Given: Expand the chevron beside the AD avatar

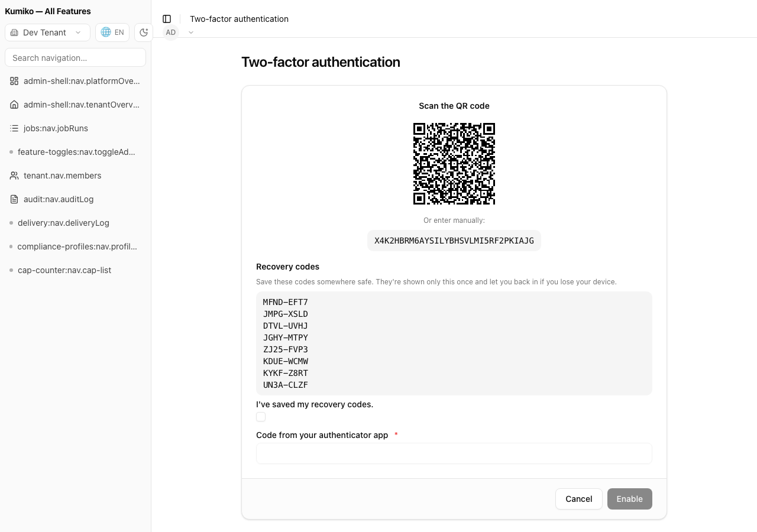Looking at the screenshot, I should [x=191, y=33].
